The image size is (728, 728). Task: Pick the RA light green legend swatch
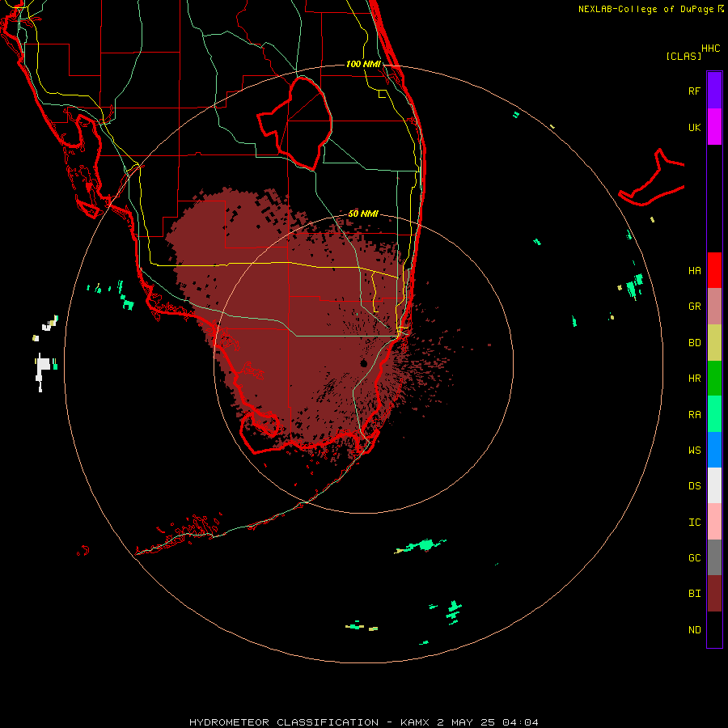[714, 414]
